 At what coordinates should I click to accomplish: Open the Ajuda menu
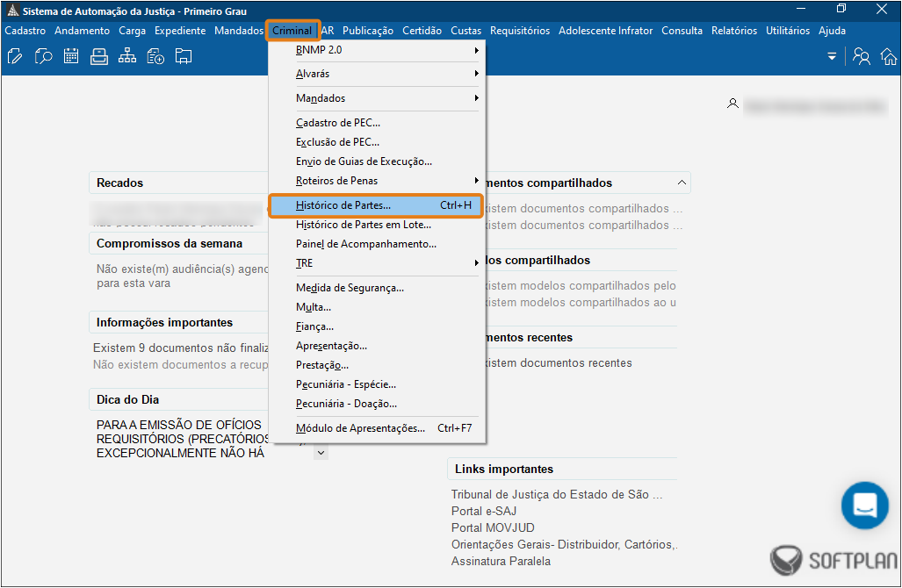[833, 31]
